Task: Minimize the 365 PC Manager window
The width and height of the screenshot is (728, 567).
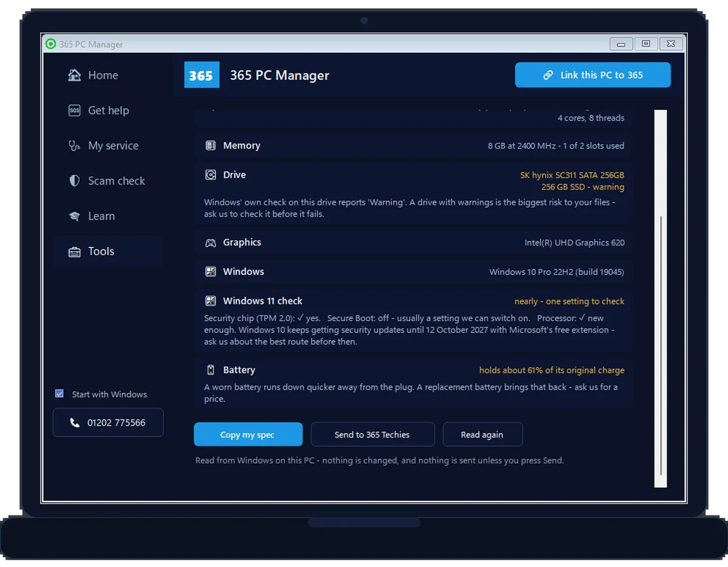Action: [x=621, y=44]
